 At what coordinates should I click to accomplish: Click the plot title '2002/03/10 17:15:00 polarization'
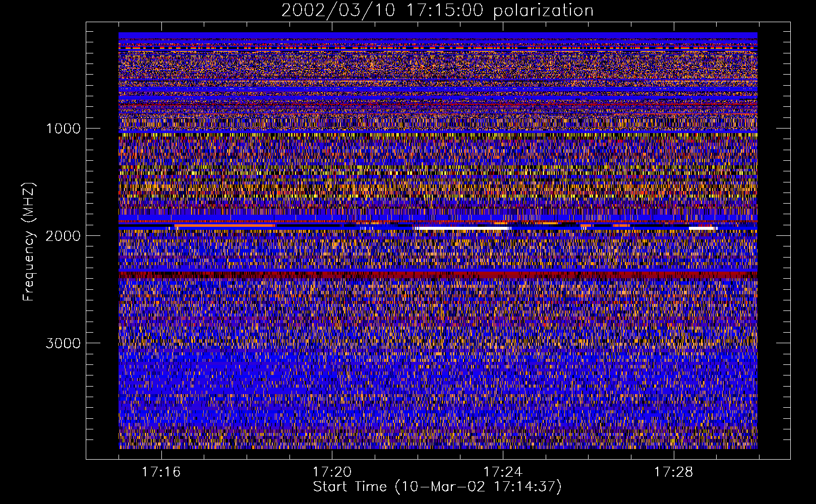[437, 11]
